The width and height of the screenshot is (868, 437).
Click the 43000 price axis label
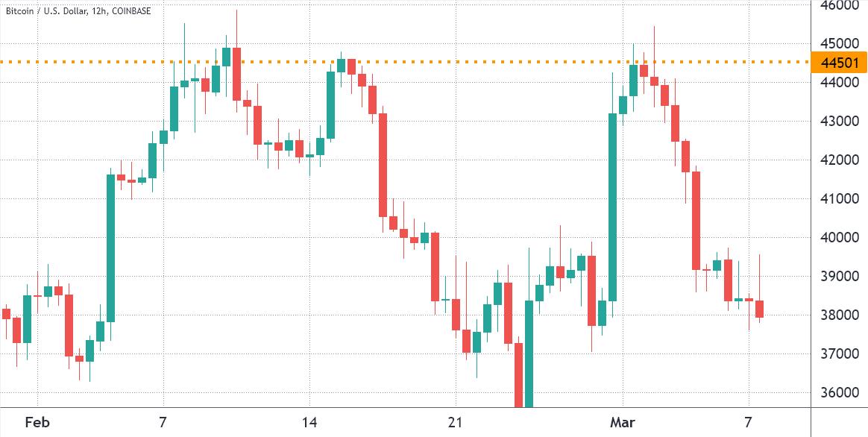pos(839,122)
